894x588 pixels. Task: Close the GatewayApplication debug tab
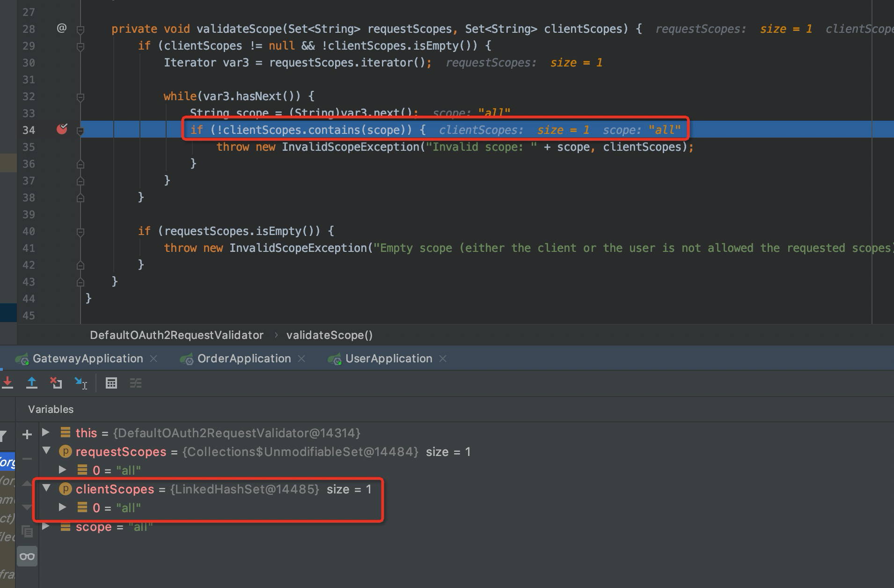point(154,359)
